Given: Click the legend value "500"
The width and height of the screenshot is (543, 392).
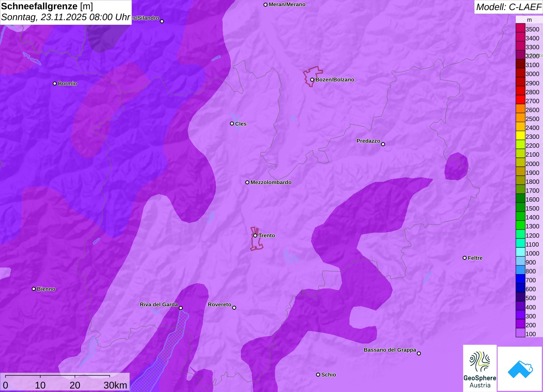Looking at the screenshot, I should [x=531, y=298].
